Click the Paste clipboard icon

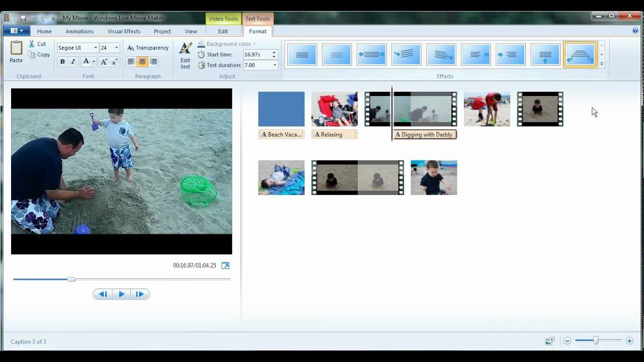point(16,48)
